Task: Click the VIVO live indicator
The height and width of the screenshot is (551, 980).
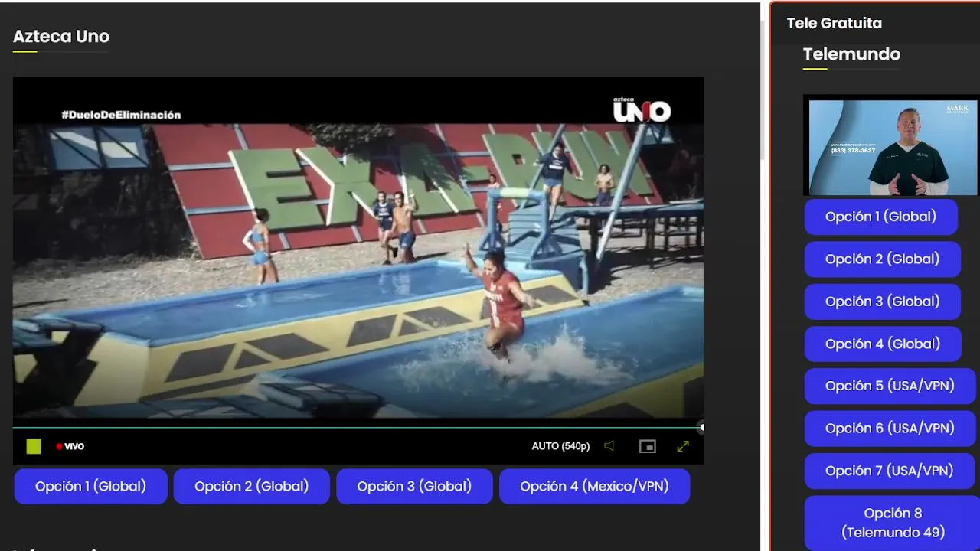Action: point(70,446)
